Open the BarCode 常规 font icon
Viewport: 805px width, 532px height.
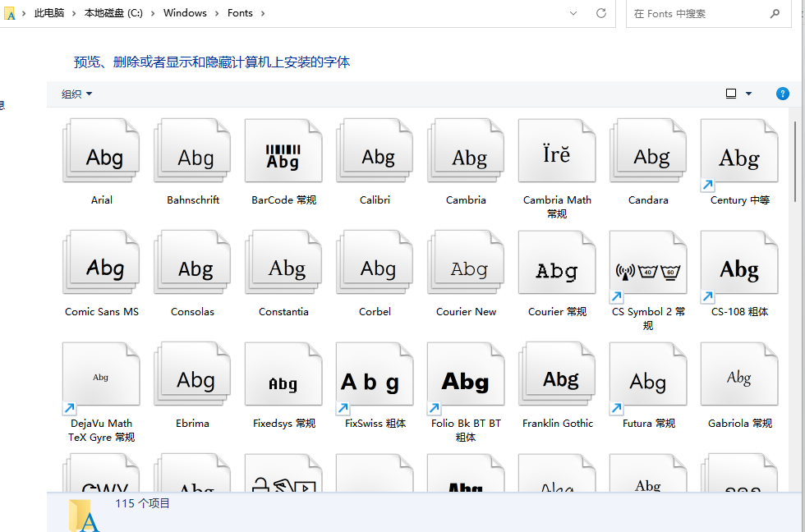(x=283, y=151)
